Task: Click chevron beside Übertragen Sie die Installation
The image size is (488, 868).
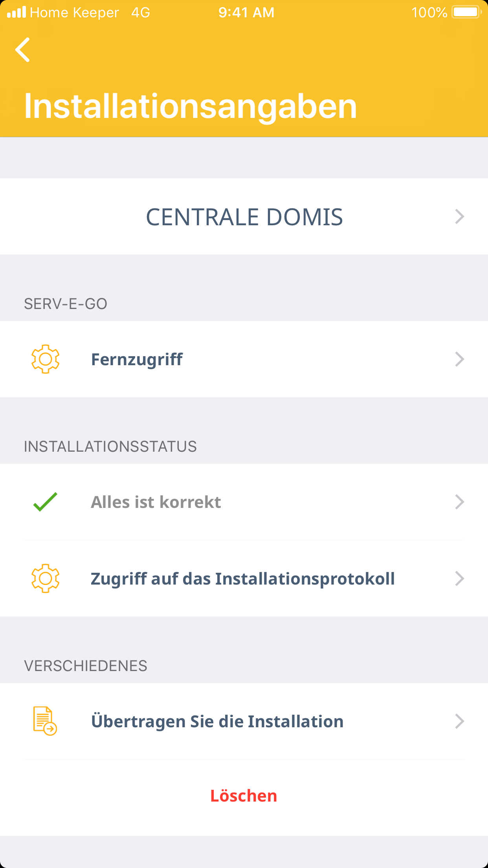Action: 459,721
